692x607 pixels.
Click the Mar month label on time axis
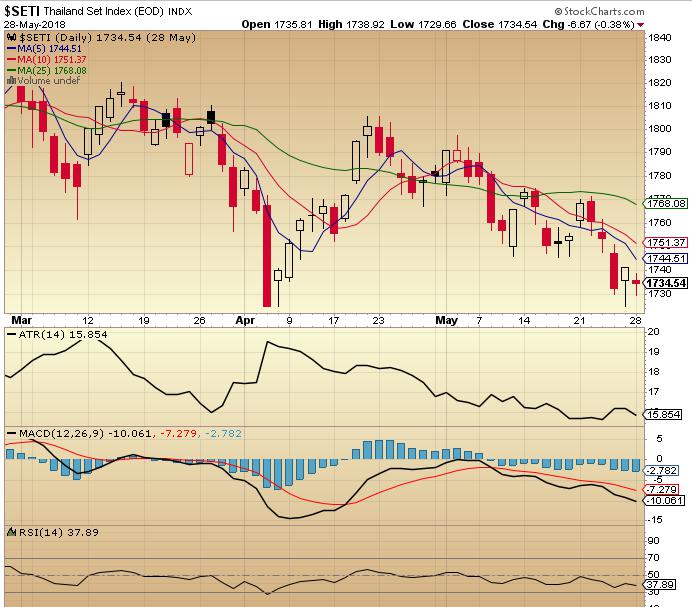pos(21,320)
